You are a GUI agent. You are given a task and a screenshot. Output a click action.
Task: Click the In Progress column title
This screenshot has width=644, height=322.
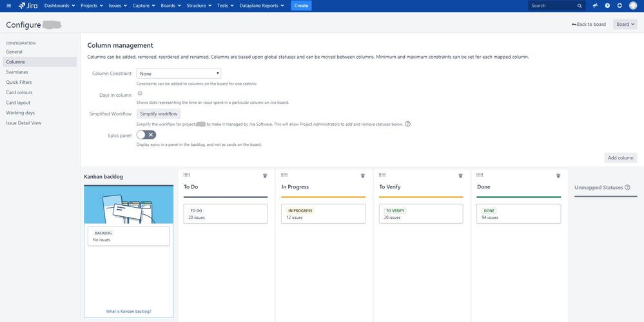(x=295, y=186)
